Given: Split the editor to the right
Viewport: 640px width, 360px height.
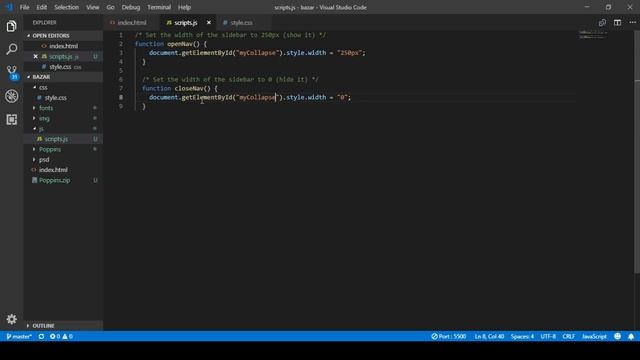Looking at the screenshot, I should click(617, 23).
